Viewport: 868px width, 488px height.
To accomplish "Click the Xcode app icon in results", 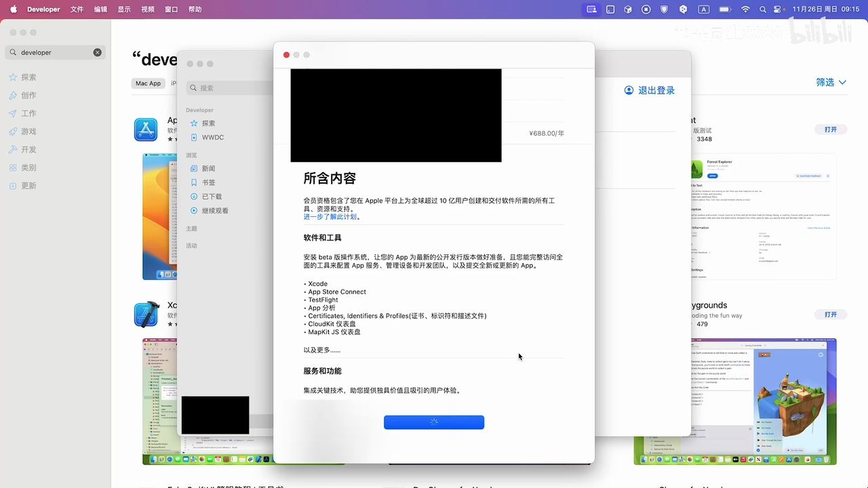I will tap(146, 314).
